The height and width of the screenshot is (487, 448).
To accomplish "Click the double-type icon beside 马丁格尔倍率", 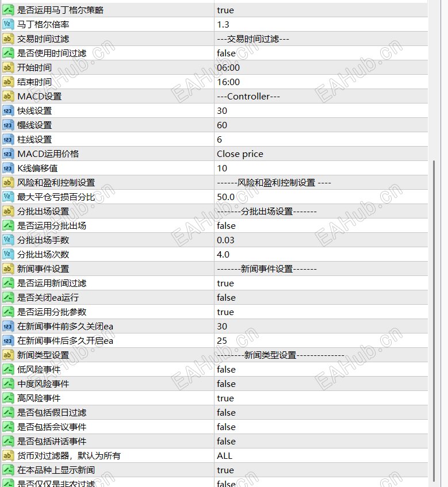I will (x=8, y=24).
